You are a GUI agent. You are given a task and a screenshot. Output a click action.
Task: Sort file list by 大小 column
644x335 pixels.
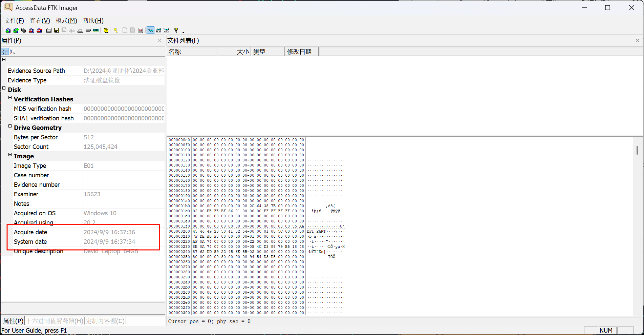pyautogui.click(x=234, y=52)
